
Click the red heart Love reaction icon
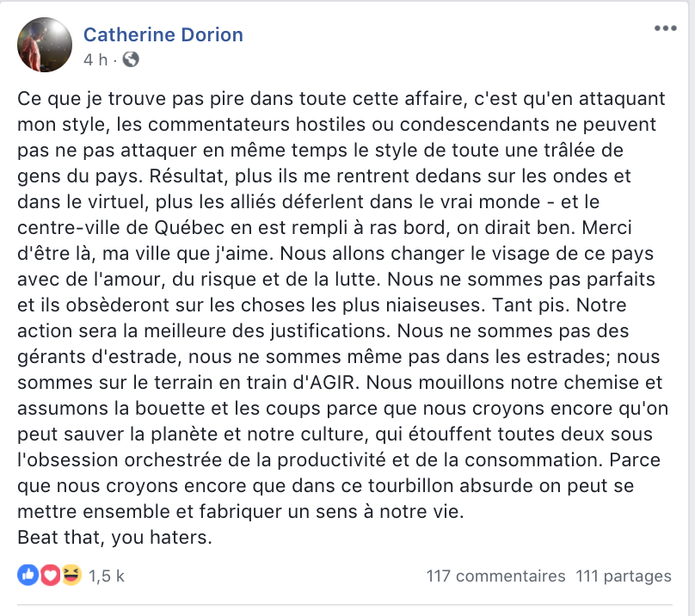(x=50, y=576)
